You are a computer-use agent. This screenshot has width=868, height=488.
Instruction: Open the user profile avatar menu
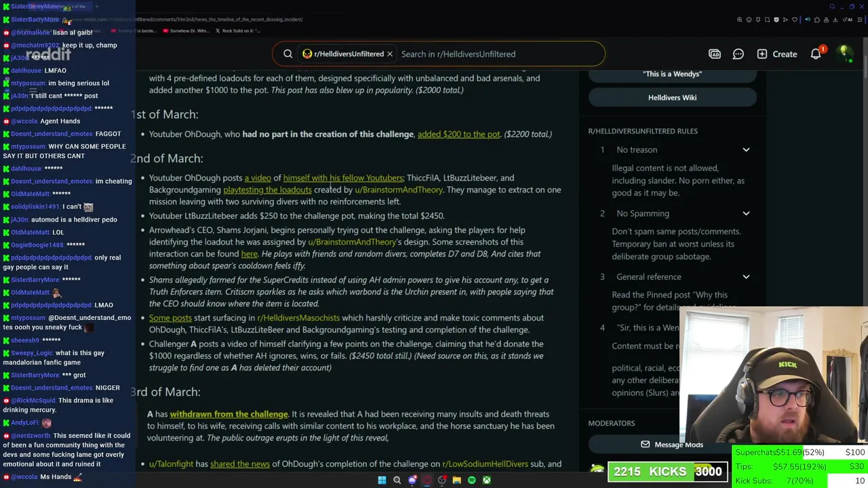[845, 54]
